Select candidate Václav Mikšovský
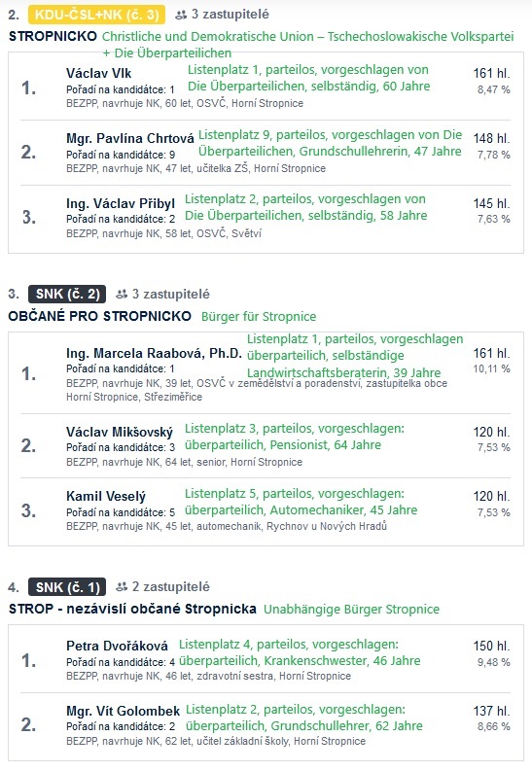532x771 pixels. pyautogui.click(x=120, y=433)
